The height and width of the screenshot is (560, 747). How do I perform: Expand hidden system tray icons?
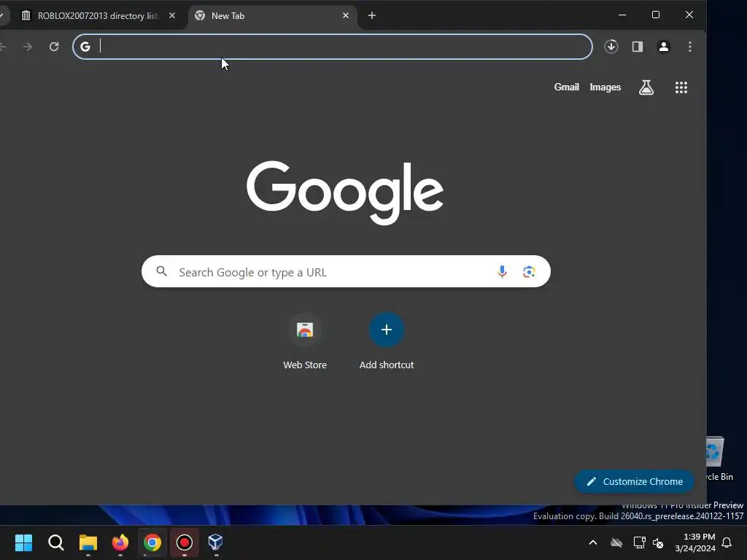pos(593,542)
